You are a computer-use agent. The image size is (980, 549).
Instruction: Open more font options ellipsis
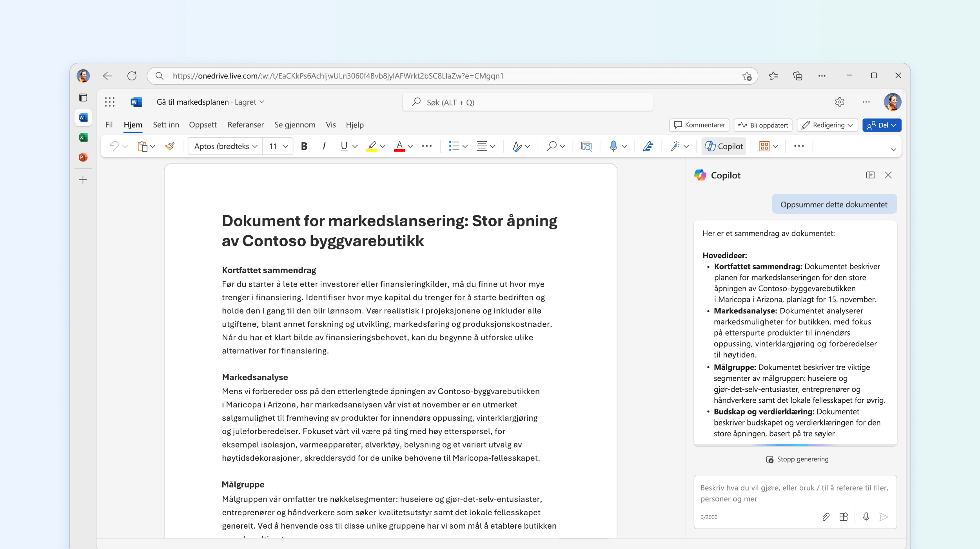click(427, 146)
